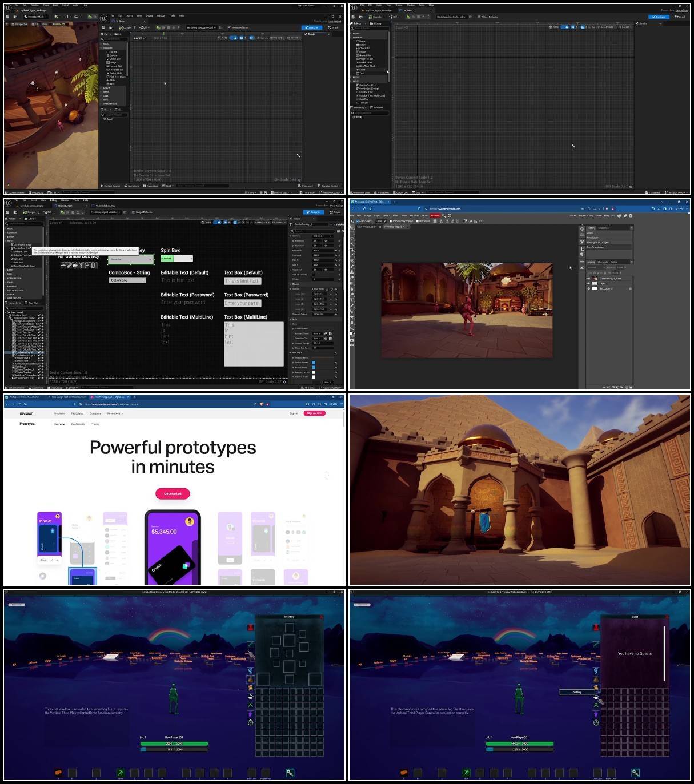Click the search magnifier icon in Photopea's menu bar
Viewport: 694px width, 784px height.
point(444,215)
